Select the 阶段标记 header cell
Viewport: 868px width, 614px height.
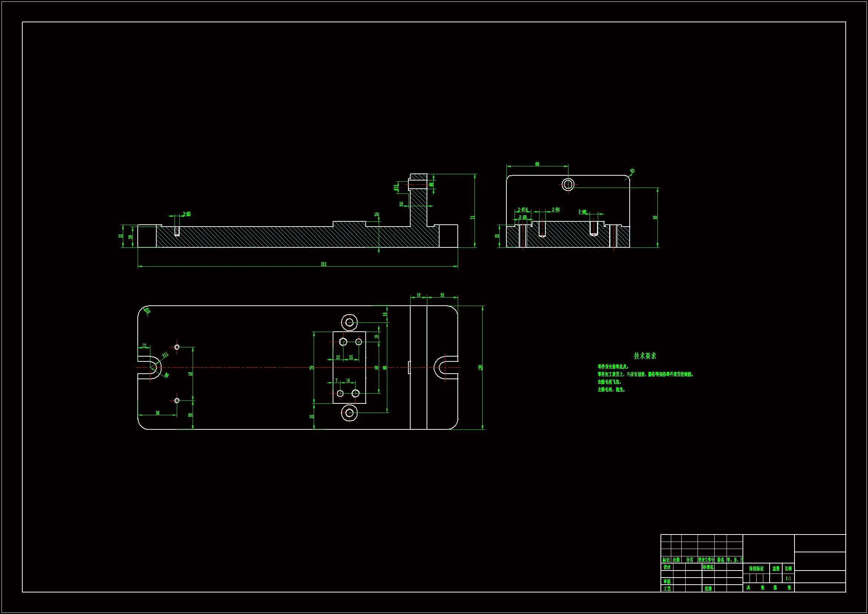756,568
